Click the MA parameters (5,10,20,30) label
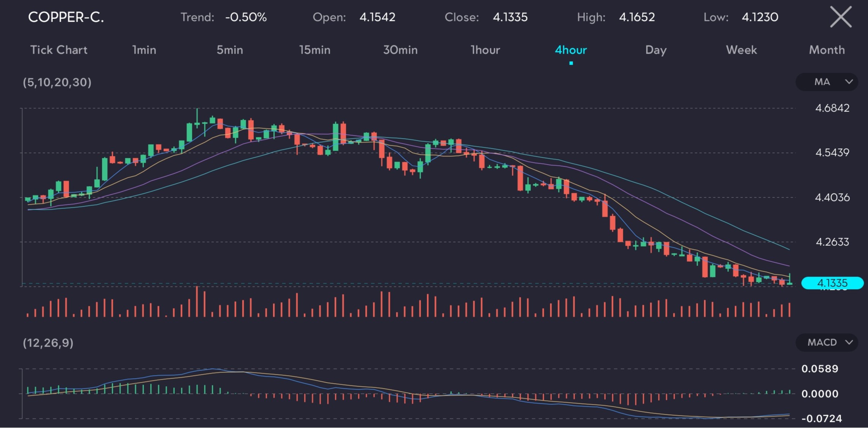 (57, 82)
